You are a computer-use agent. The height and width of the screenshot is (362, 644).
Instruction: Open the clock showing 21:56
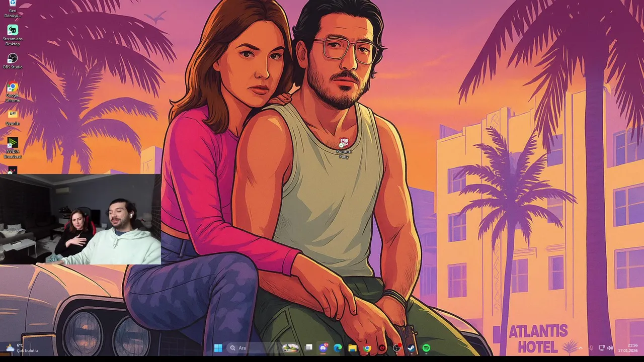point(627,348)
